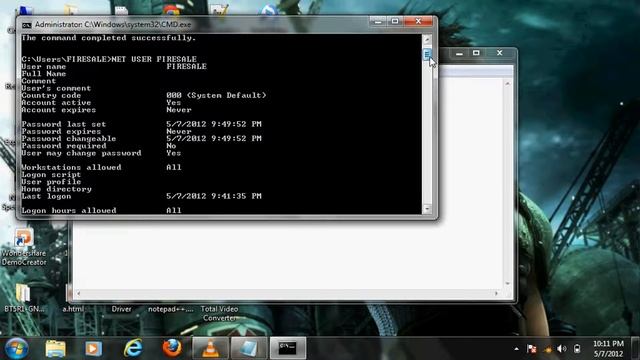Viewport: 640px width, 360px height.
Task: Open the battery power icon in tray
Action: (x=577, y=349)
